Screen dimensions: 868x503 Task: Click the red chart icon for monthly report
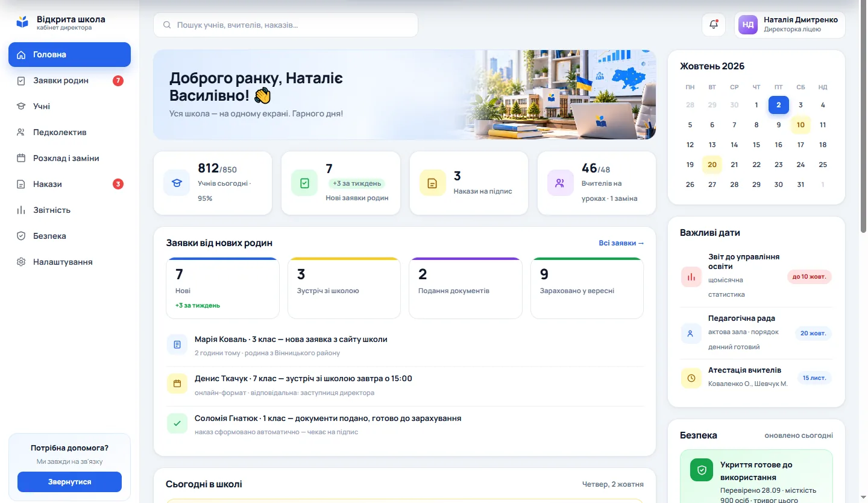pyautogui.click(x=691, y=277)
